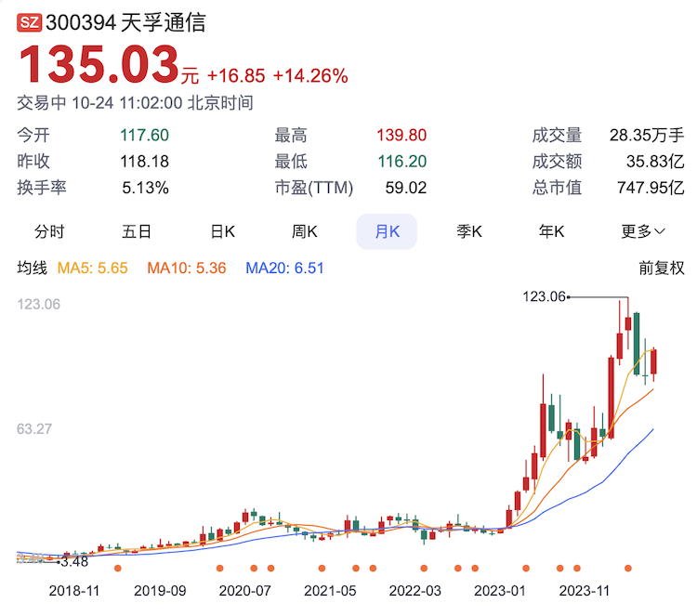Viewport: 697px width, 616px height.
Task: Click the 昨收 value 118.18
Action: [x=144, y=162]
